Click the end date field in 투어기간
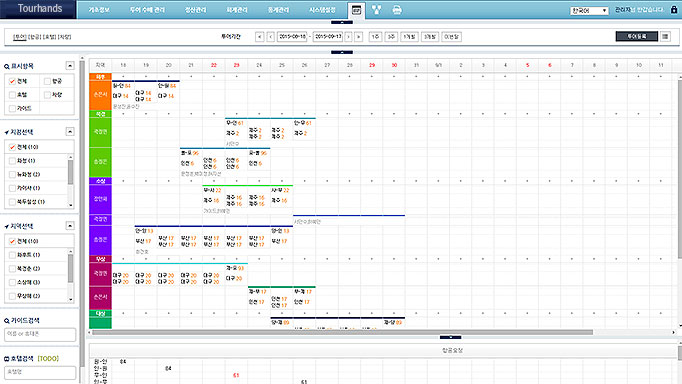The image size is (682, 384). coord(328,37)
